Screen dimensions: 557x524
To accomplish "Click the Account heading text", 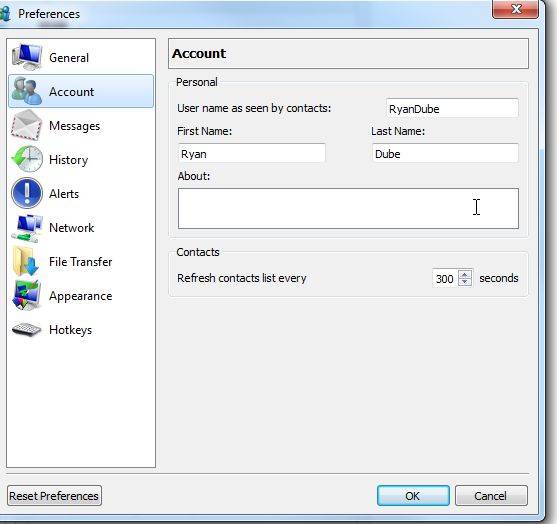I will click(199, 54).
